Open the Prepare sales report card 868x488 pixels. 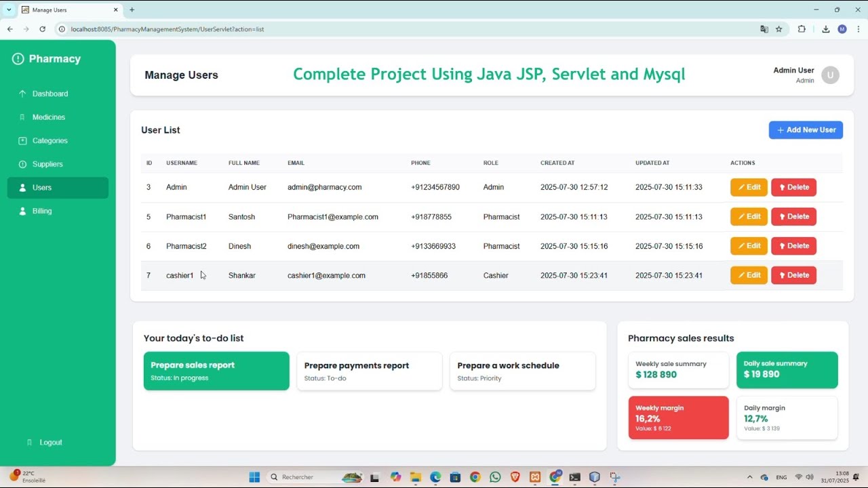tap(216, 371)
